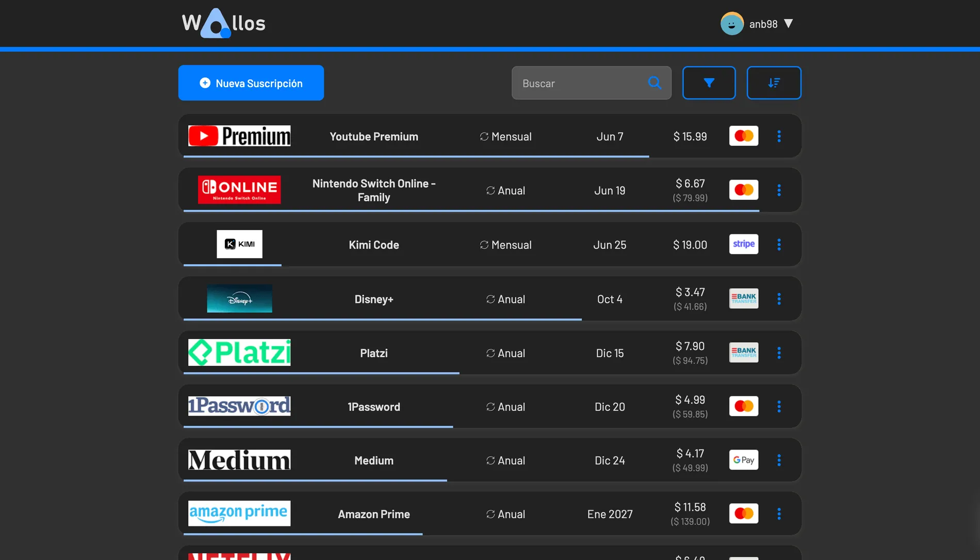Screen dimensions: 980x560
Task: Click the Platzi logo thumbnail
Action: (239, 353)
